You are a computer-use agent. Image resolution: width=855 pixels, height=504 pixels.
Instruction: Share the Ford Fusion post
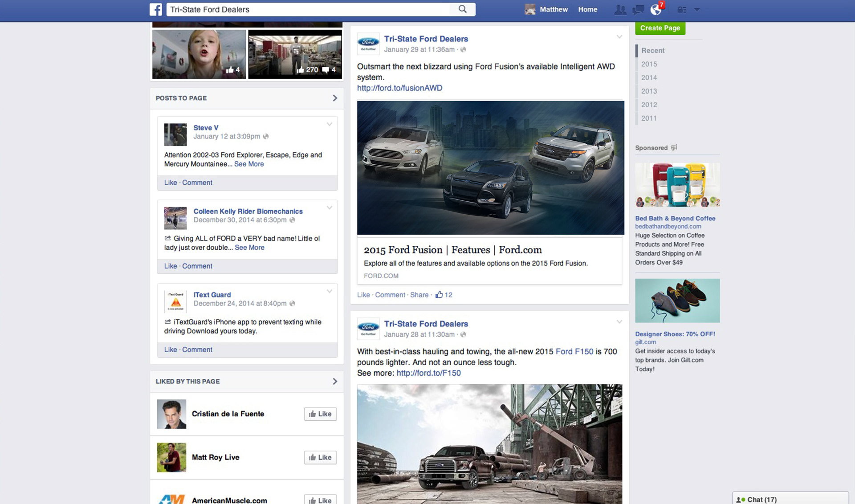click(x=419, y=295)
